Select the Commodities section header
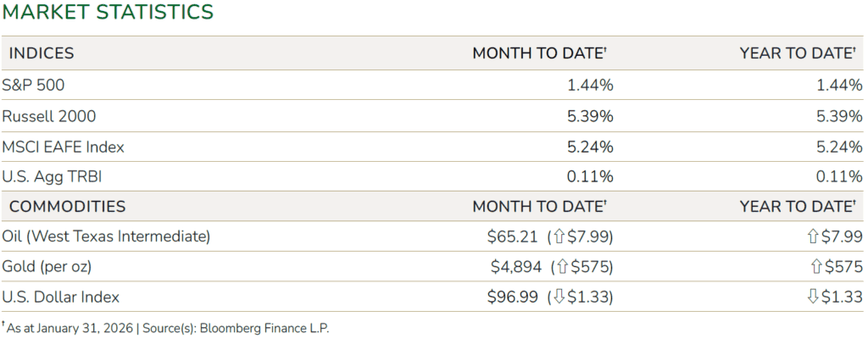Image resolution: width=868 pixels, height=339 pixels. [67, 206]
